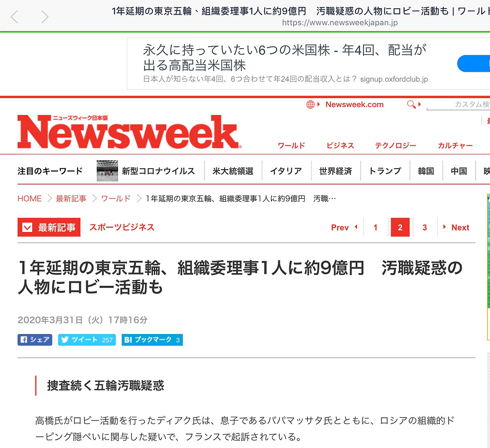Click the subheading 捜査続く五輪汚職疑惑
Viewport: 490px width, 448px height.
tap(106, 386)
